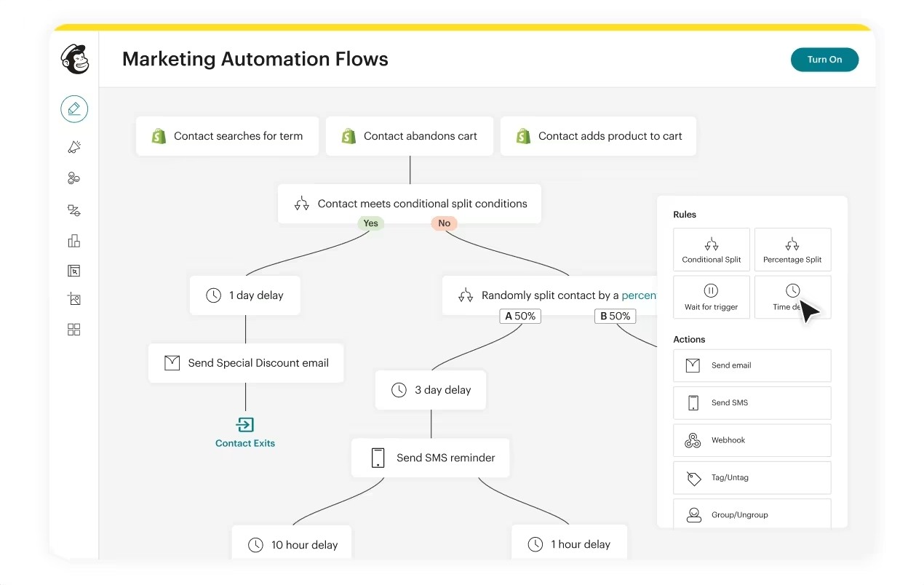Click the website page icon in sidebar

73,271
